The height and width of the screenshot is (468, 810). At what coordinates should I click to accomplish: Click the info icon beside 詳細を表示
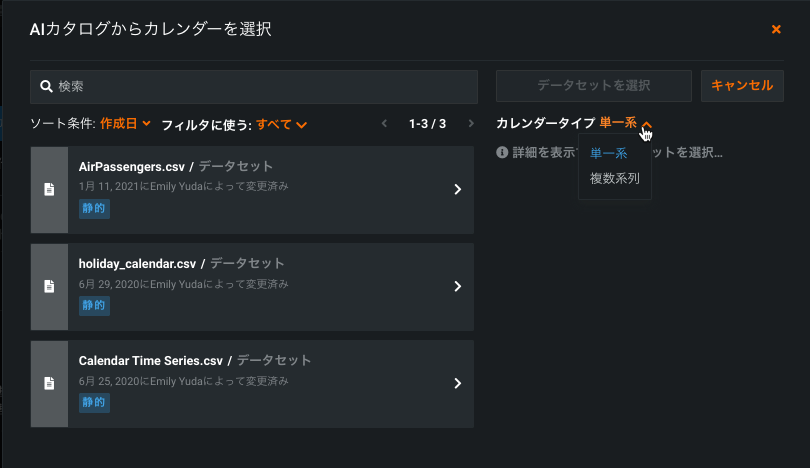(x=502, y=153)
